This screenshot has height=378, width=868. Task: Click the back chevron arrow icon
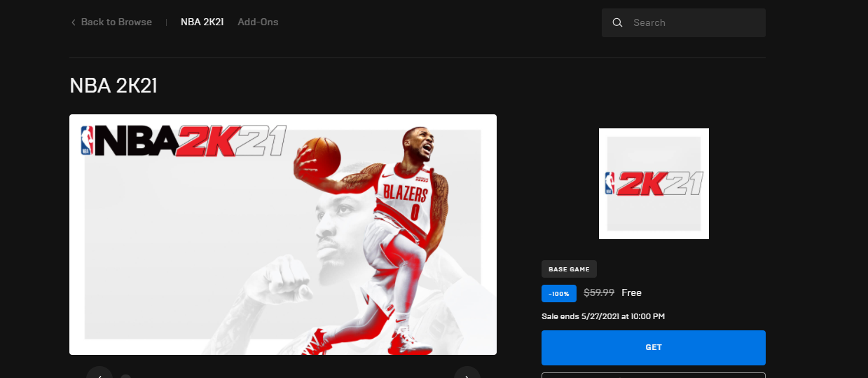[x=74, y=22]
